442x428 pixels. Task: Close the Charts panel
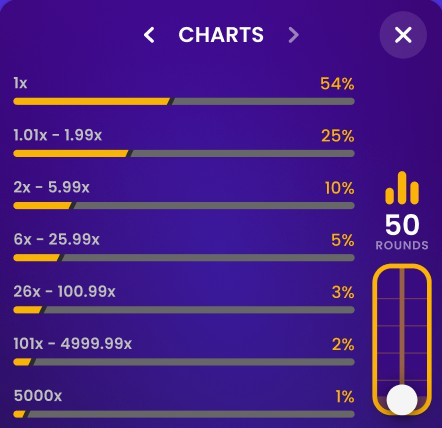403,35
